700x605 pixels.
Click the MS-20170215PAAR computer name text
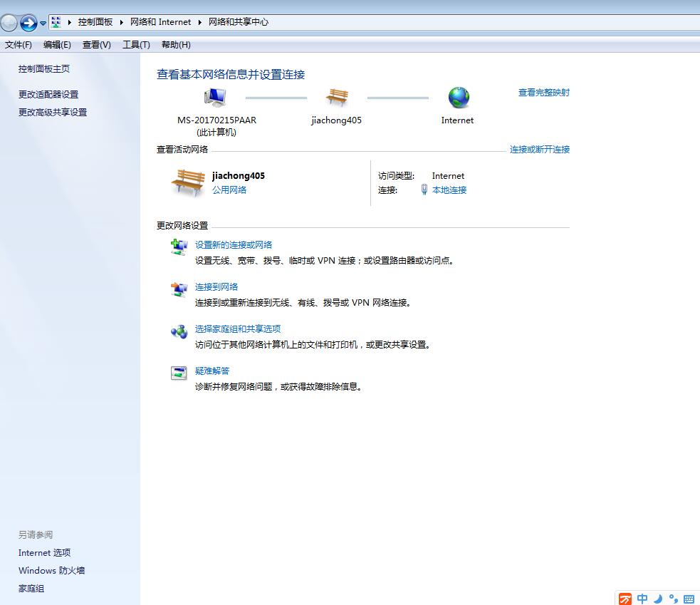pyautogui.click(x=216, y=120)
